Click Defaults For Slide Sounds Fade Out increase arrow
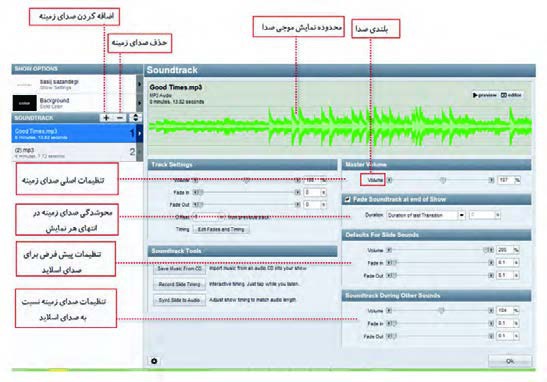Viewport: 547px width, 382px height. click(x=491, y=276)
